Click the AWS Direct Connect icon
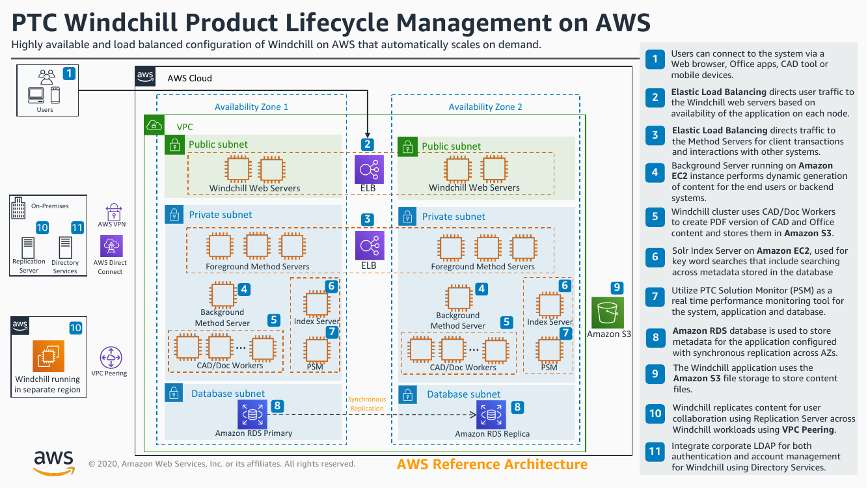868x488 pixels. [x=111, y=246]
